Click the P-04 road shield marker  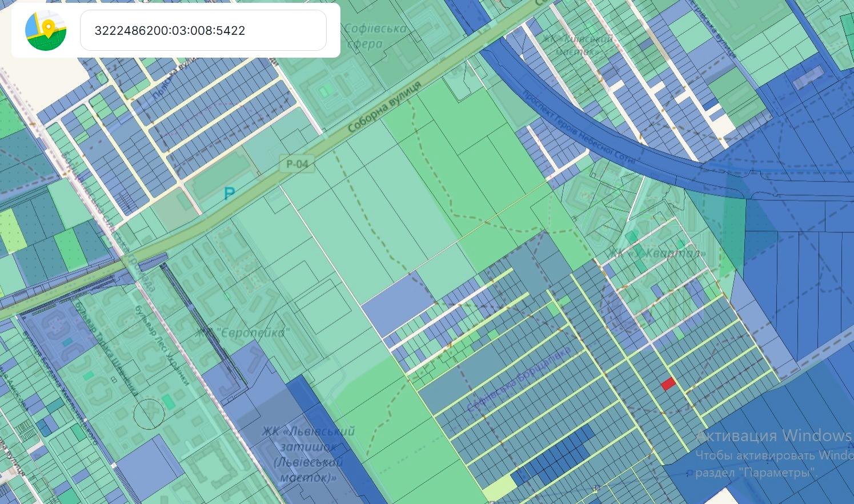pos(297,164)
